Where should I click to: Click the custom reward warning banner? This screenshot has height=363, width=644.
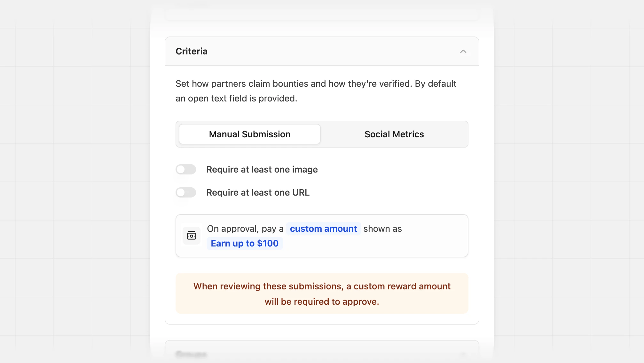pyautogui.click(x=322, y=294)
